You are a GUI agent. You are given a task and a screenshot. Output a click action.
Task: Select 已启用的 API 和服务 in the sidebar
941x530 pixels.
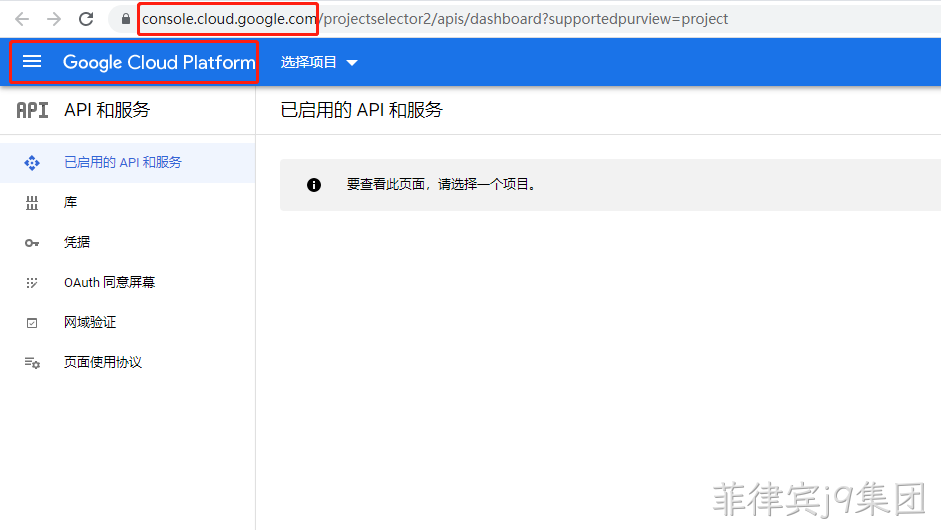(127, 163)
